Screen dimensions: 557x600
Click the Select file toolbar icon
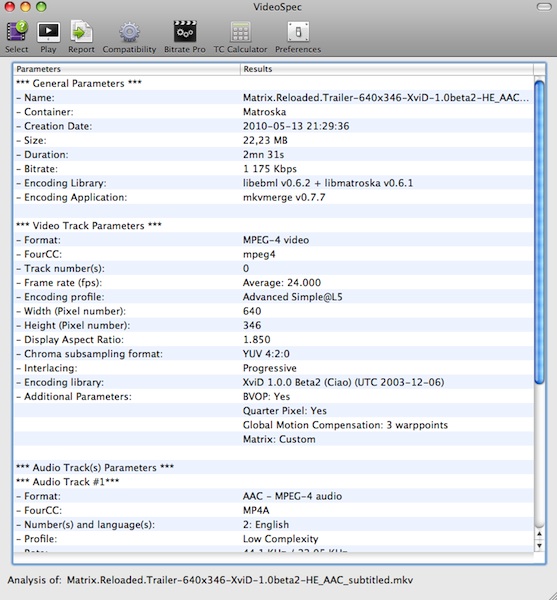click(16, 31)
